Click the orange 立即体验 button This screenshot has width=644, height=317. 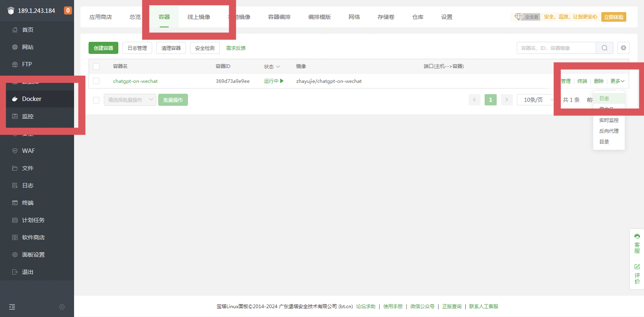point(614,17)
